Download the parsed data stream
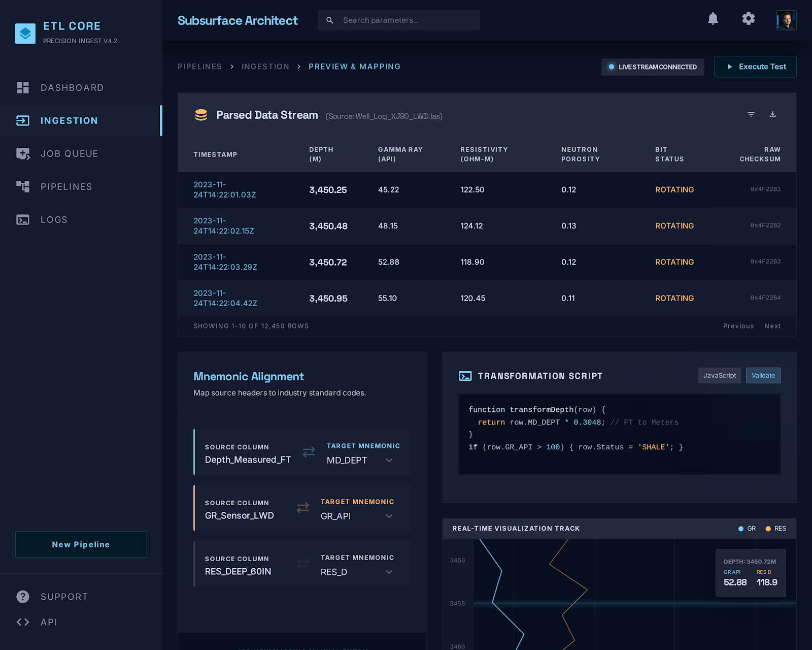Screen dimensions: 812x650 (x=772, y=114)
